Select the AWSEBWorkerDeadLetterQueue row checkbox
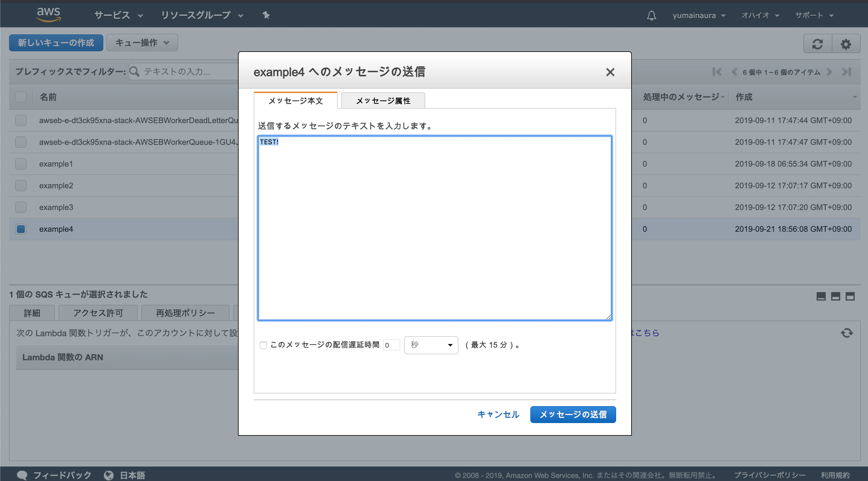This screenshot has width=868, height=481. coord(21,120)
